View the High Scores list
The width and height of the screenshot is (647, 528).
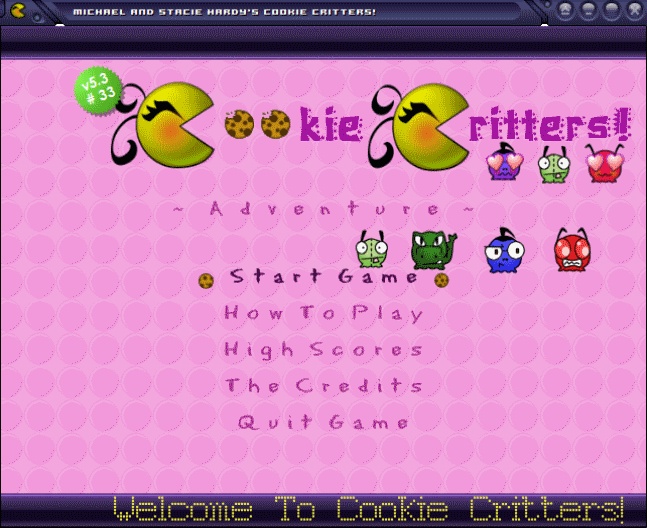[x=324, y=350]
